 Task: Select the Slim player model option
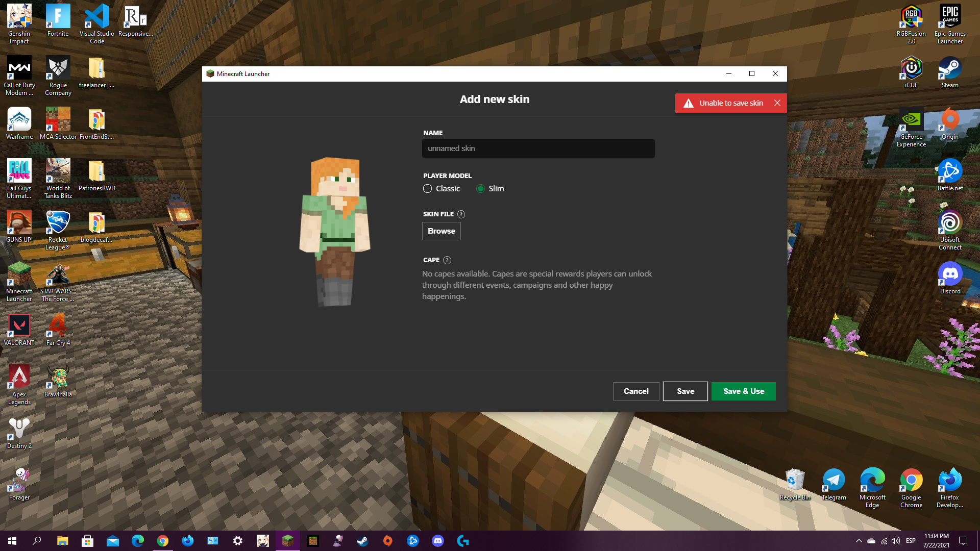(480, 189)
